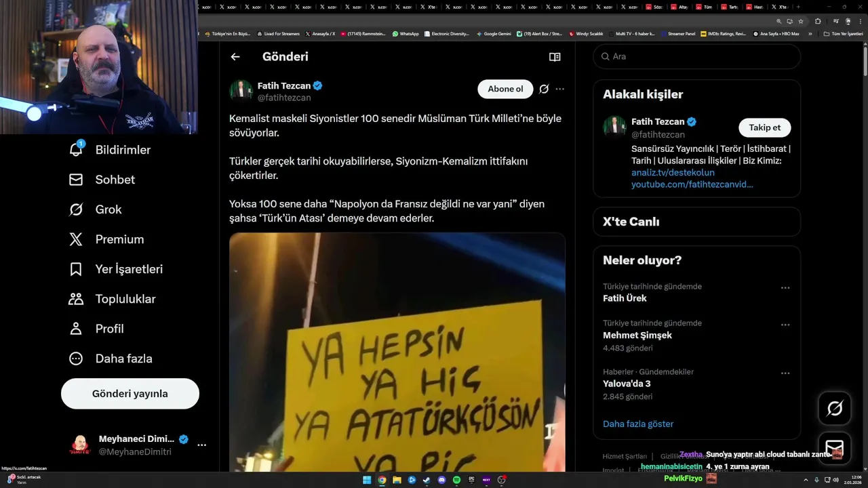Open Fatih Tezcan's avatar on the post
The width and height of the screenshot is (868, 488).
pyautogui.click(x=241, y=90)
